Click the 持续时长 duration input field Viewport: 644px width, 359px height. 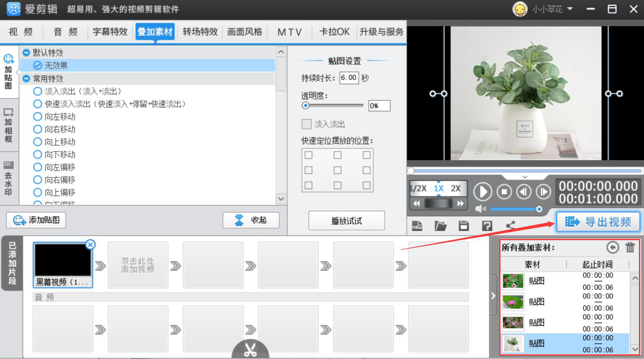coord(349,78)
